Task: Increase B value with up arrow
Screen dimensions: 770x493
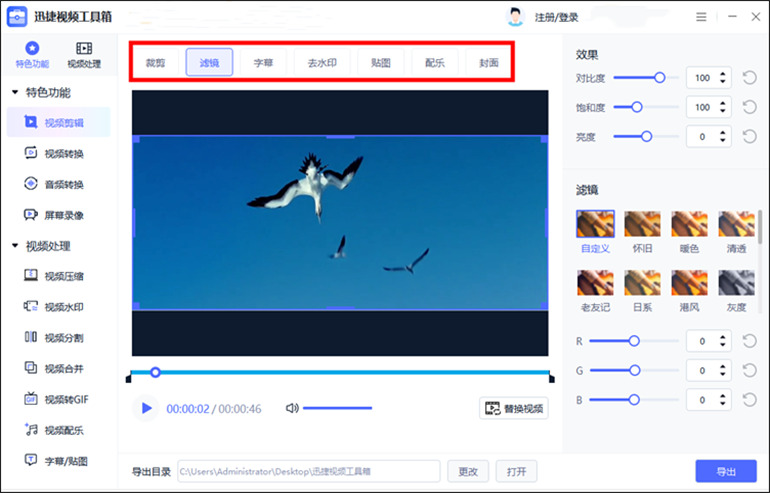Action: coord(722,396)
